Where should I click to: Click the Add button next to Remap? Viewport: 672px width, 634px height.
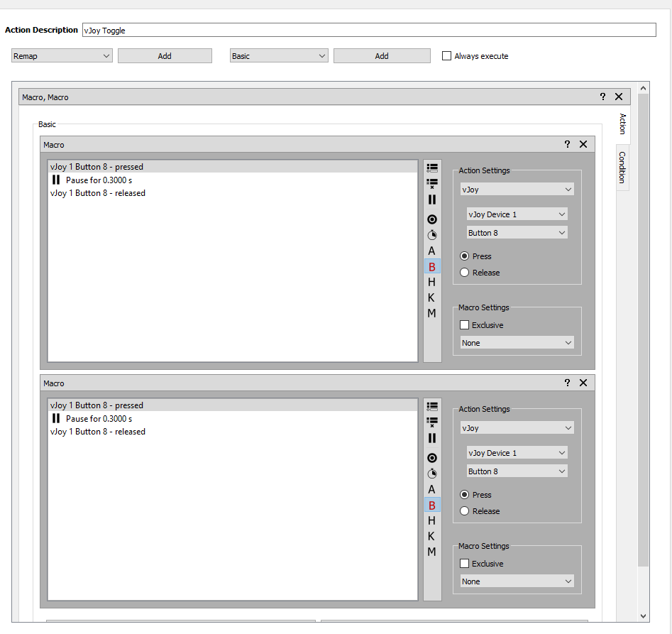click(165, 55)
